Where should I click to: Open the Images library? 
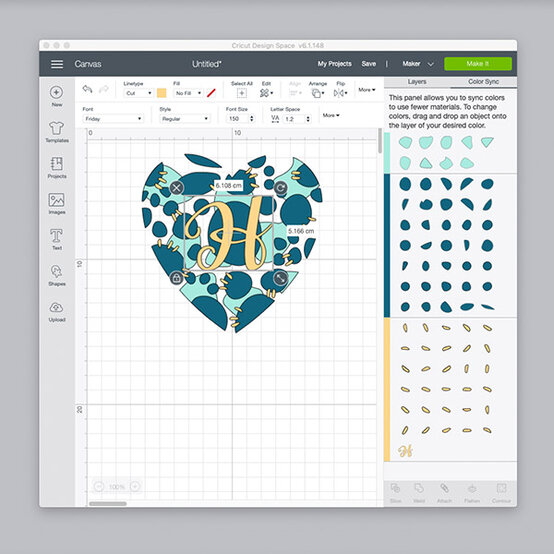[57, 204]
